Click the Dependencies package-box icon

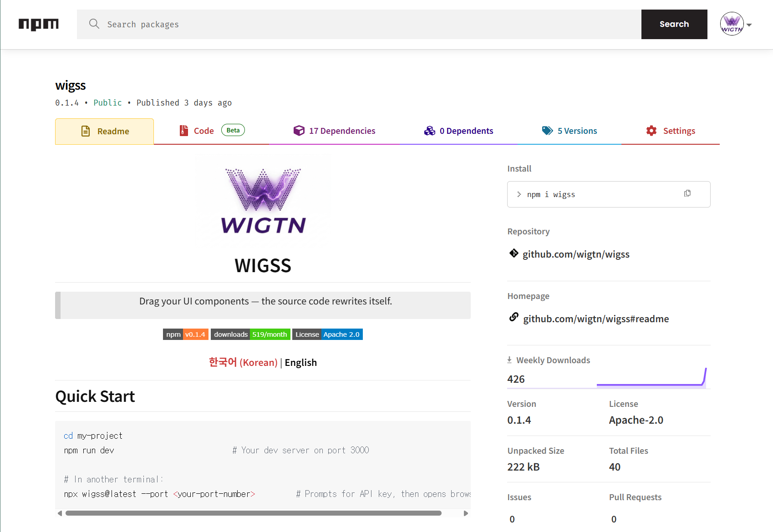coord(299,131)
